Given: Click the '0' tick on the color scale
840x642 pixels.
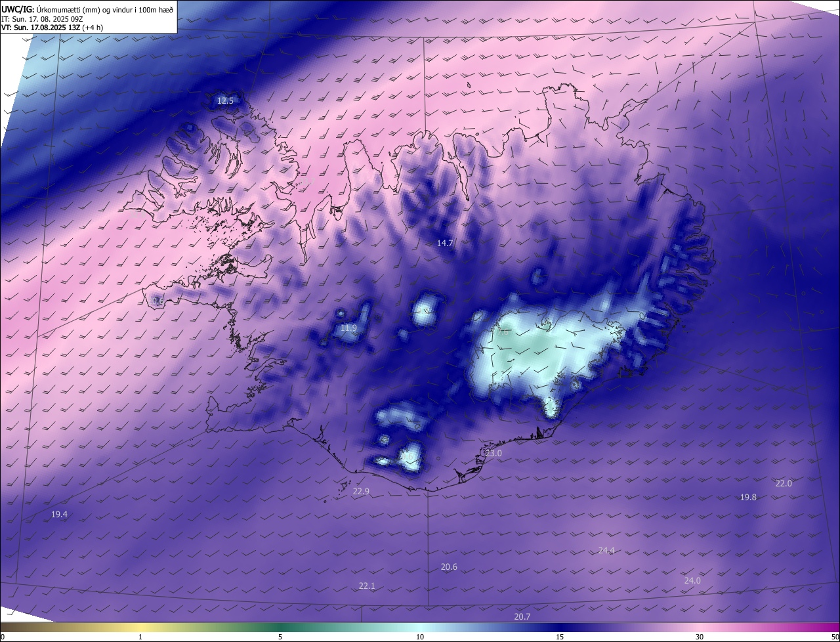Looking at the screenshot, I should (x=3, y=637).
